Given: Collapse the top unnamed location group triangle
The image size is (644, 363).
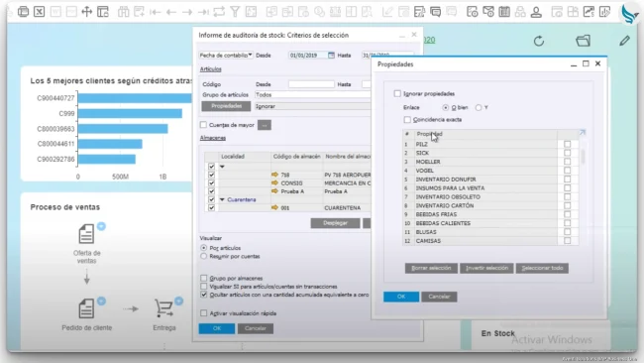Looking at the screenshot, I should pos(222,167).
